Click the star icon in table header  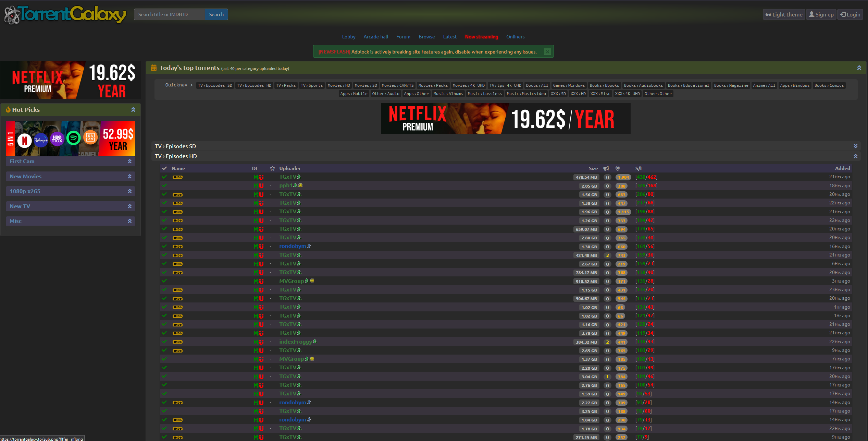pos(272,168)
